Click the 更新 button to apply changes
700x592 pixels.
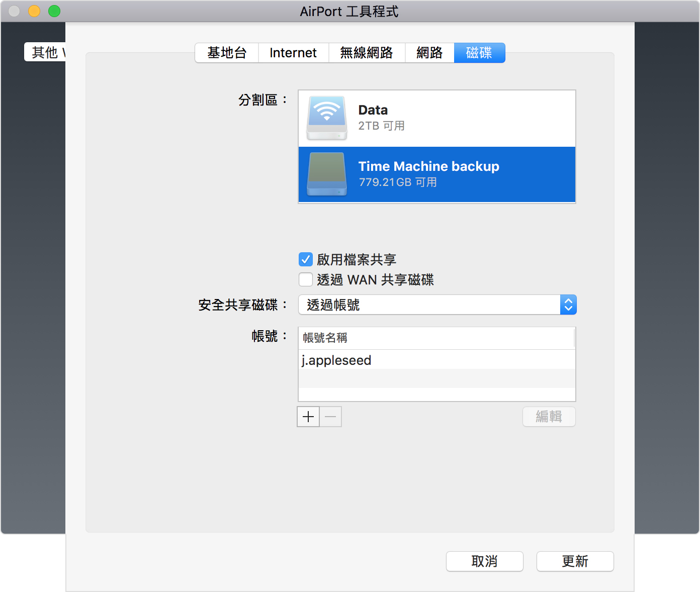point(575,561)
